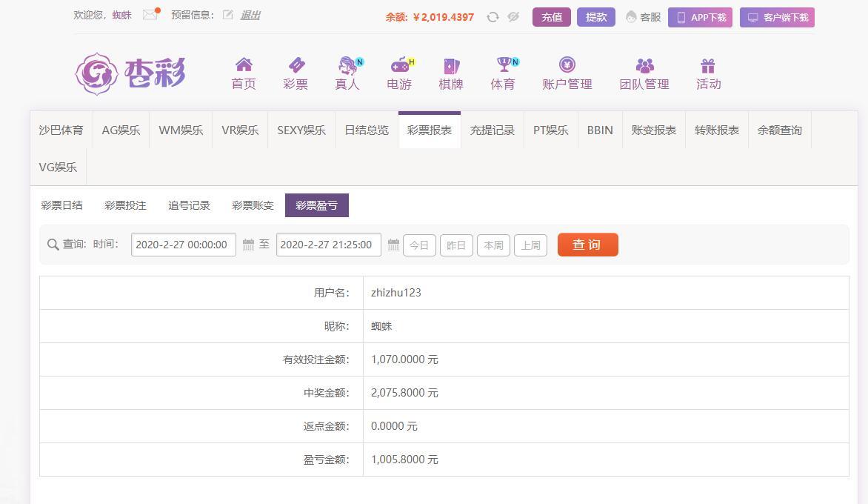Click the mail envelope icon
The width and height of the screenshot is (868, 504).
click(x=150, y=15)
